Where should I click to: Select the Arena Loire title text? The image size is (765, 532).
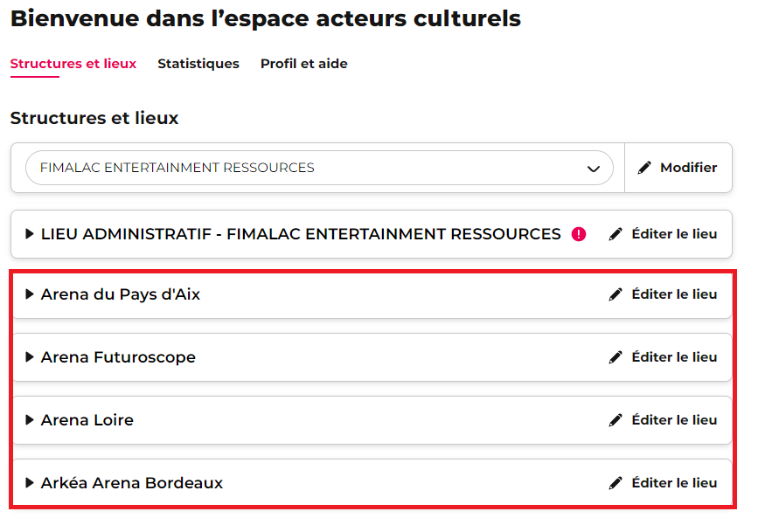tap(87, 420)
